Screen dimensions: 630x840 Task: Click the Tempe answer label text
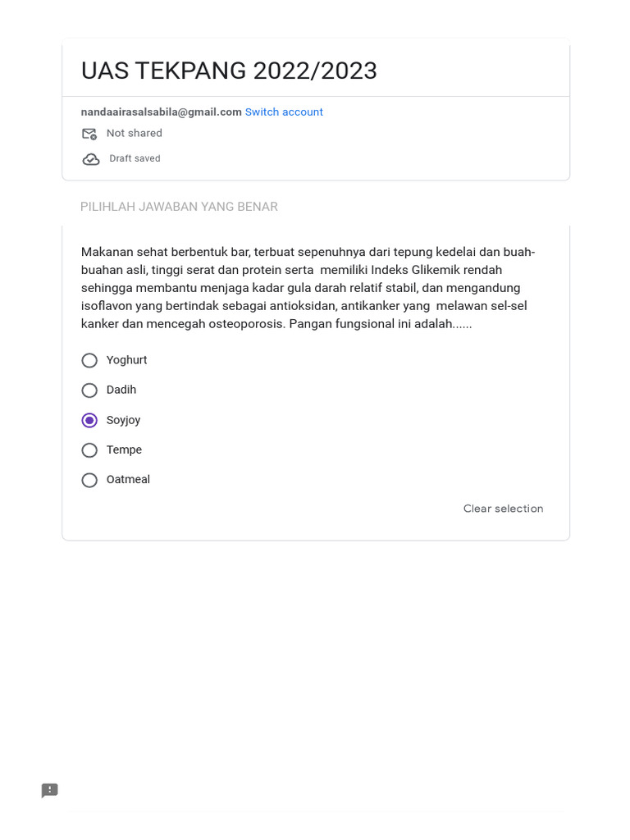(124, 450)
